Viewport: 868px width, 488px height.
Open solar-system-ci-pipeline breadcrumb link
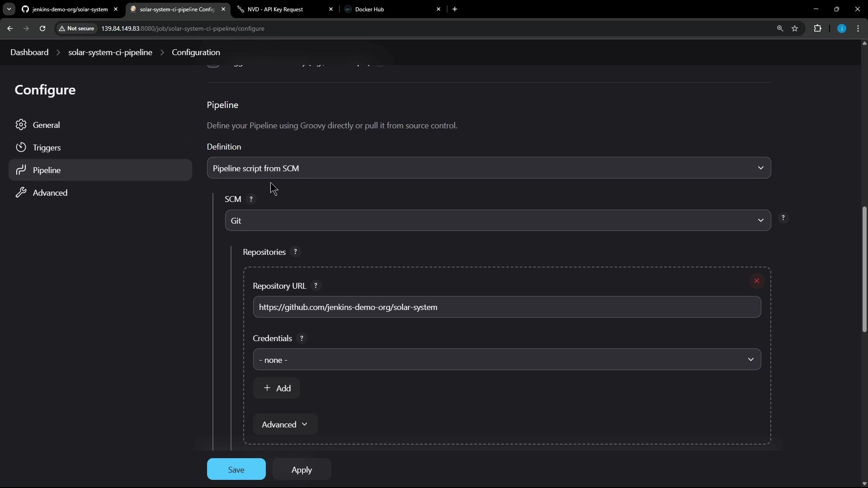click(110, 52)
